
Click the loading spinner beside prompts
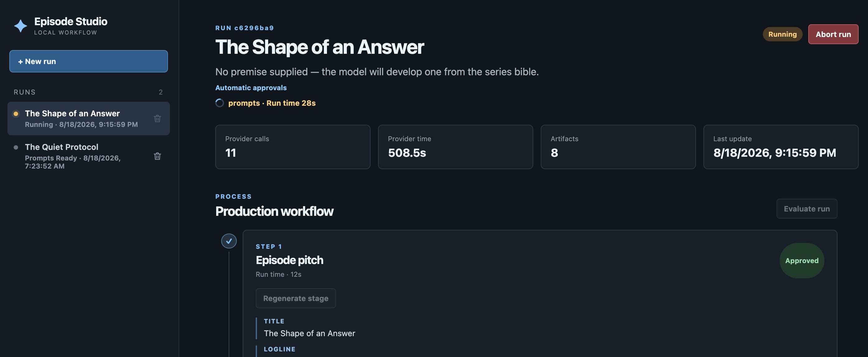(220, 103)
